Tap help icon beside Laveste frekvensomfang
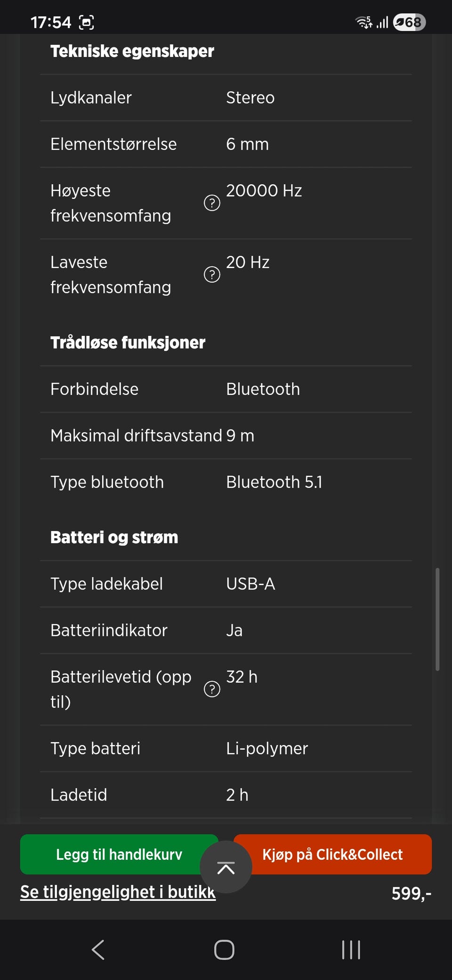Image resolution: width=452 pixels, height=980 pixels. pos(212,275)
